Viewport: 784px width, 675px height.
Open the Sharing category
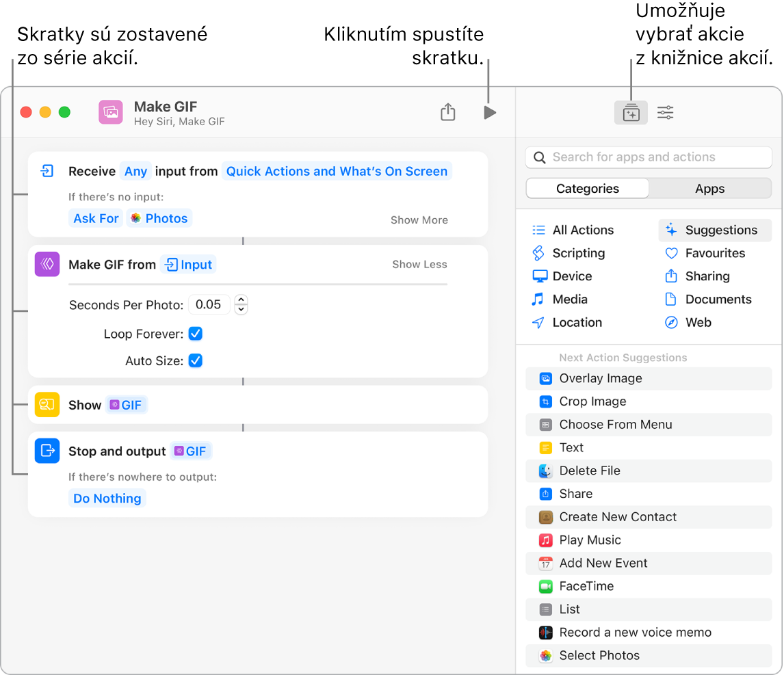point(697,276)
